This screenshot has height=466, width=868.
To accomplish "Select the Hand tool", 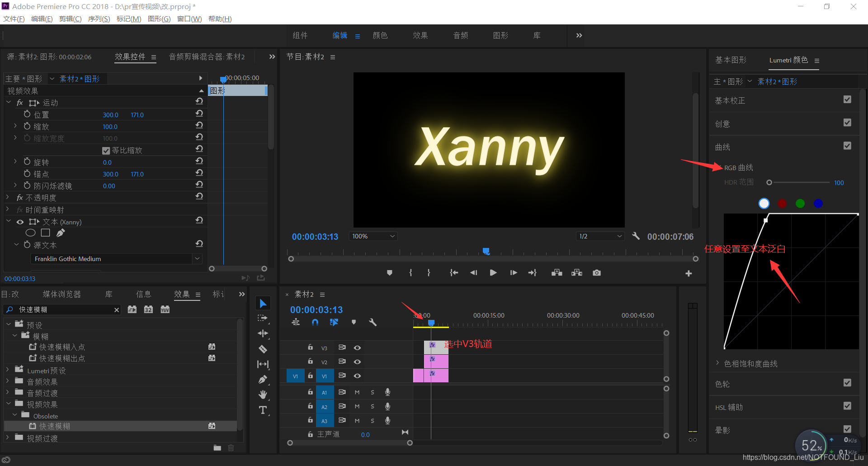I will point(263,395).
